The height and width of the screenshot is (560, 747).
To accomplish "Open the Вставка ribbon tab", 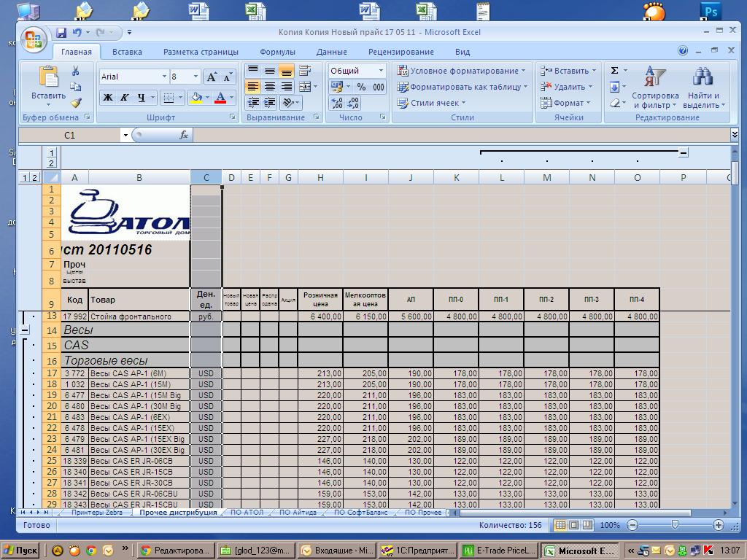I will [127, 52].
